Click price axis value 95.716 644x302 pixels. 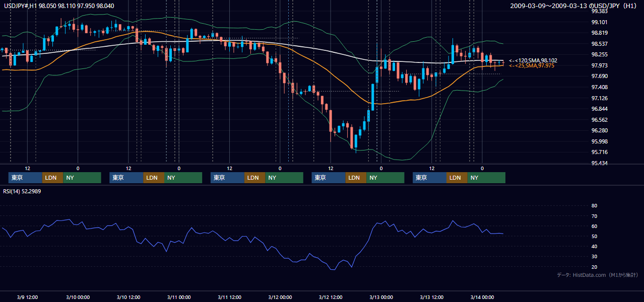point(599,152)
